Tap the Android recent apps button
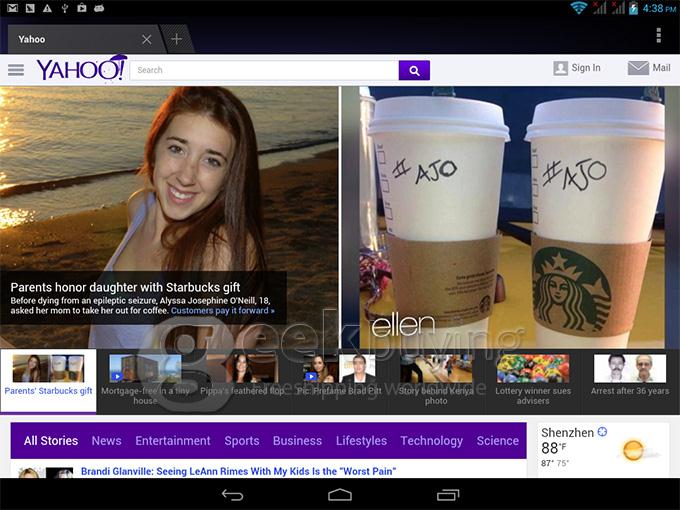The image size is (680, 510). click(448, 495)
